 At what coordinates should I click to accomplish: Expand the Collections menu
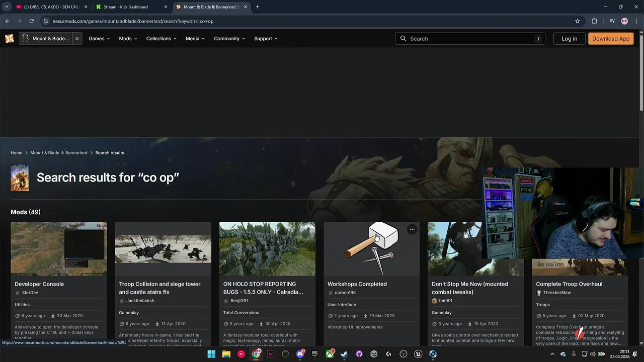click(161, 39)
